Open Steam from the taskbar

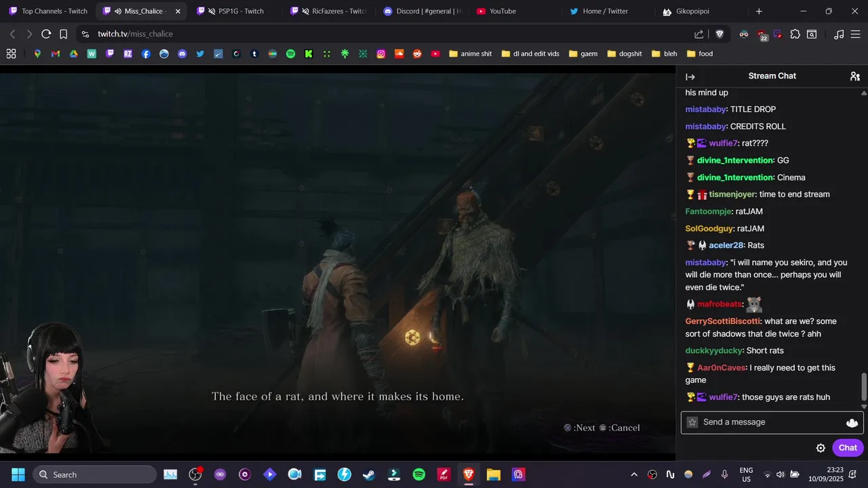pos(369,474)
